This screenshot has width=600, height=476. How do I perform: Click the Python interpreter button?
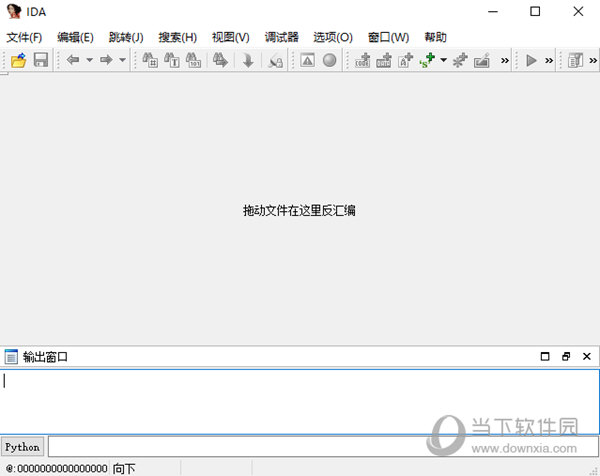[22, 447]
